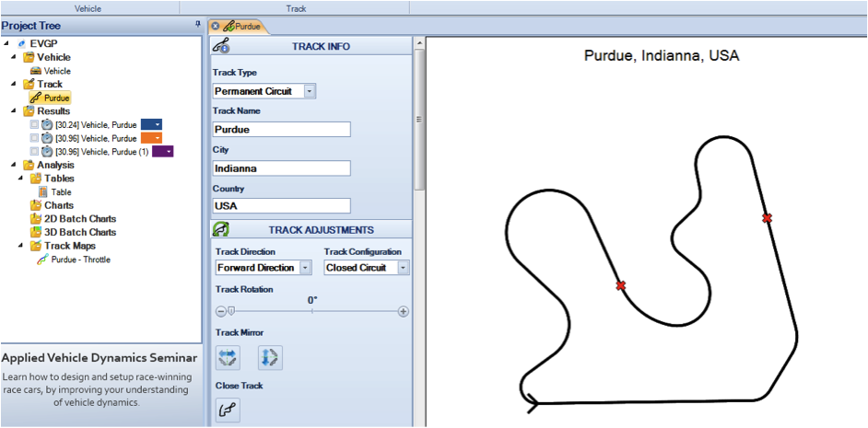Open the Track Type dropdown
The image size is (868, 428).
310,91
